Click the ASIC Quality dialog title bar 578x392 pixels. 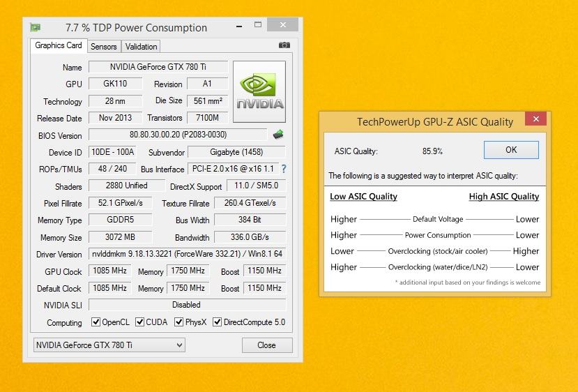pos(435,121)
